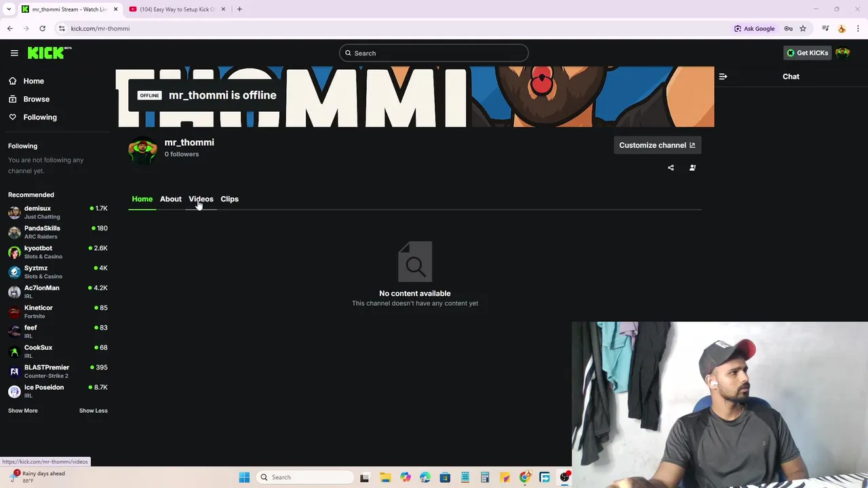Open the tab search dropdown
868x488 pixels.
click(9, 9)
